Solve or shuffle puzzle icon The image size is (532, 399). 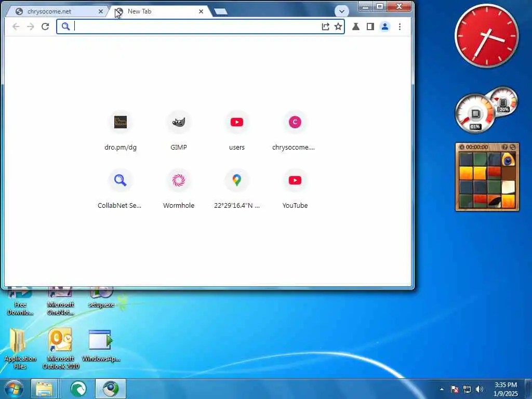pyautogui.click(x=512, y=147)
